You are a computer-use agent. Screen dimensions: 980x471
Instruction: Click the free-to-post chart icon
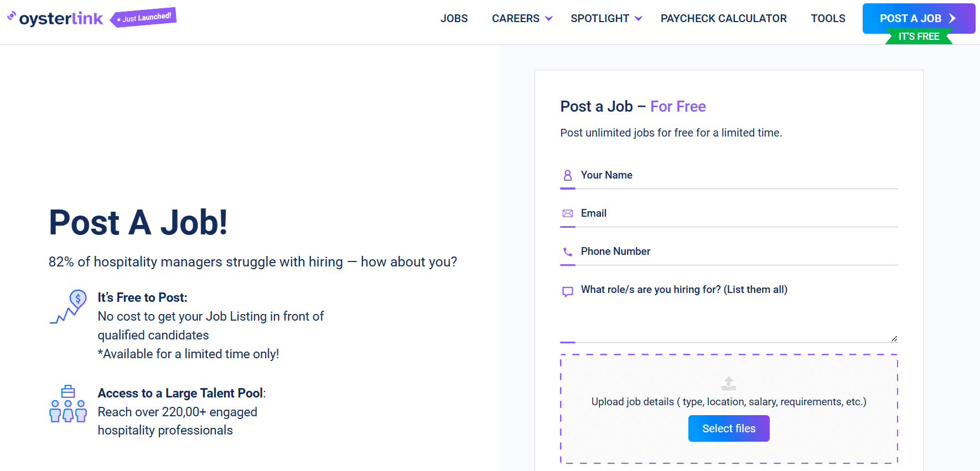point(69,307)
